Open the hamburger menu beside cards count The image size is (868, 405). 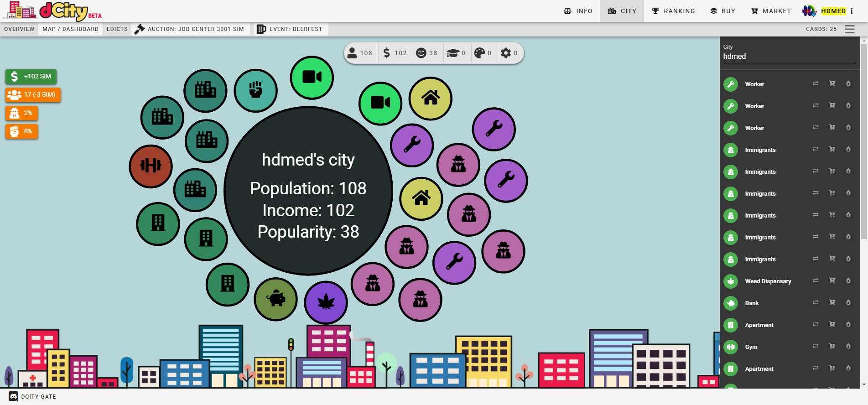coord(850,29)
